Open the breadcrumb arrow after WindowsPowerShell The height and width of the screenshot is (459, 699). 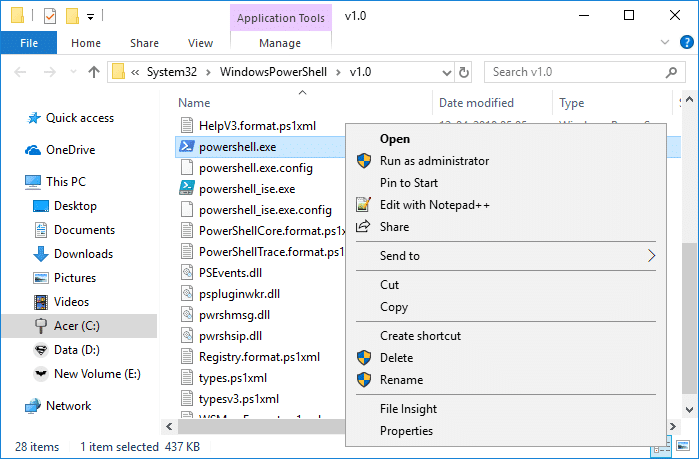[x=338, y=72]
